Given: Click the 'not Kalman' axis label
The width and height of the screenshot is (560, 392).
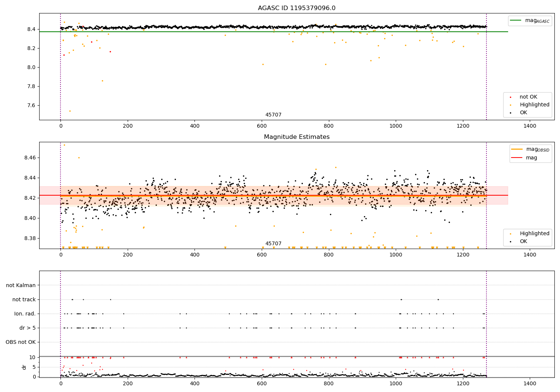Looking at the screenshot, I should click(x=21, y=286).
